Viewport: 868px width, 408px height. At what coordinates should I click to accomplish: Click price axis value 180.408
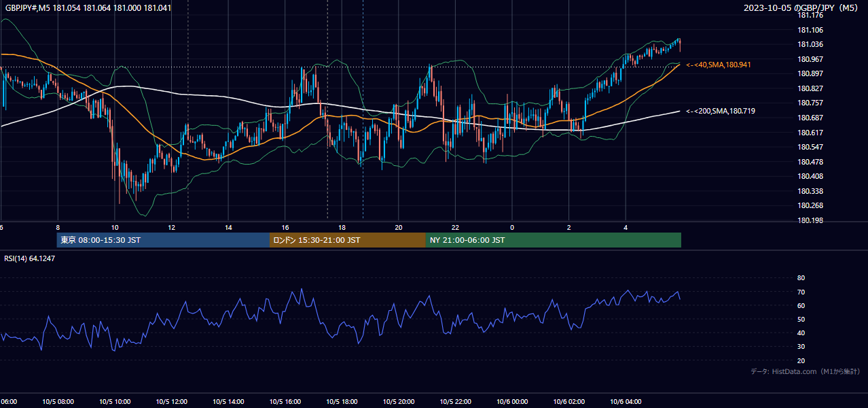click(810, 176)
